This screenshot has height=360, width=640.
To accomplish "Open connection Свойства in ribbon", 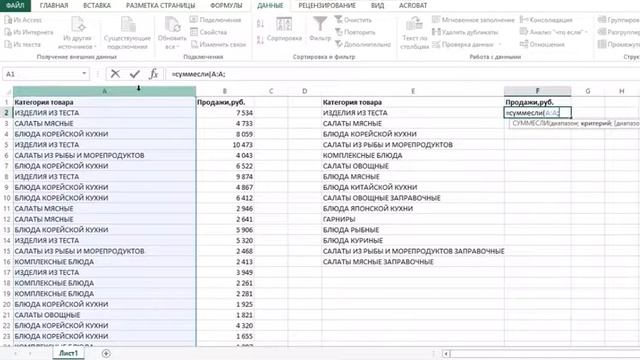I will [208, 32].
